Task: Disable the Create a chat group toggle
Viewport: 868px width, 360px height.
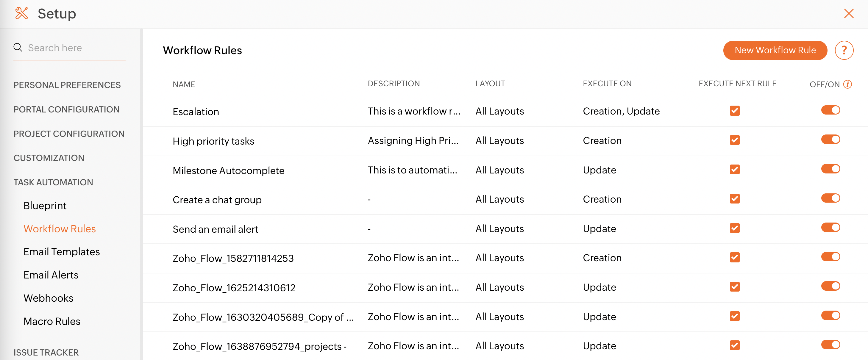Action: pyautogui.click(x=830, y=198)
